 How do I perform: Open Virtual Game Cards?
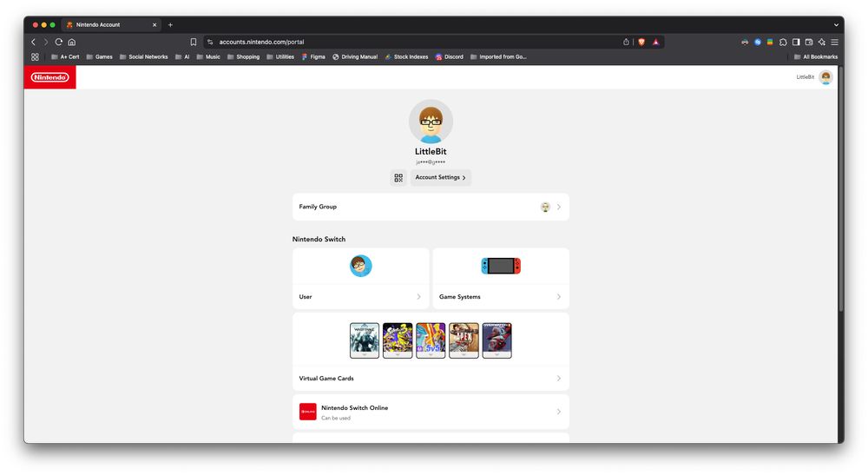[431, 352]
